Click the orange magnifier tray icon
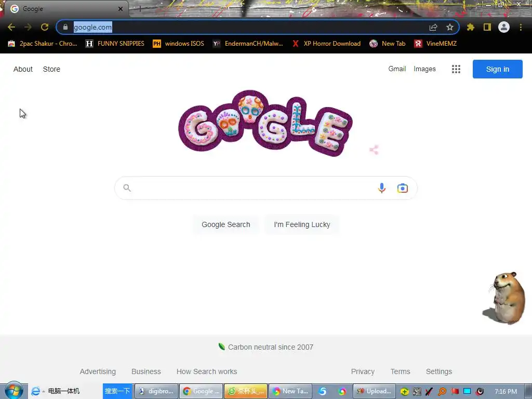The image size is (532, 399). (442, 392)
